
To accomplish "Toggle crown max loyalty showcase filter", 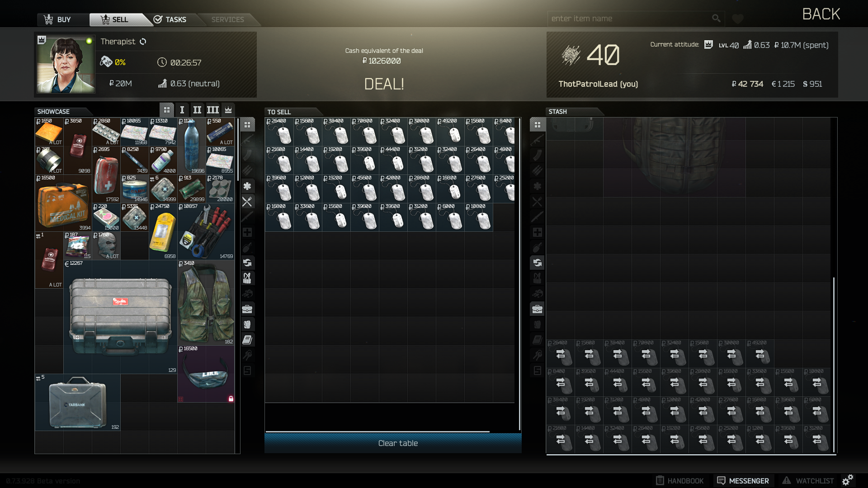I will (228, 110).
